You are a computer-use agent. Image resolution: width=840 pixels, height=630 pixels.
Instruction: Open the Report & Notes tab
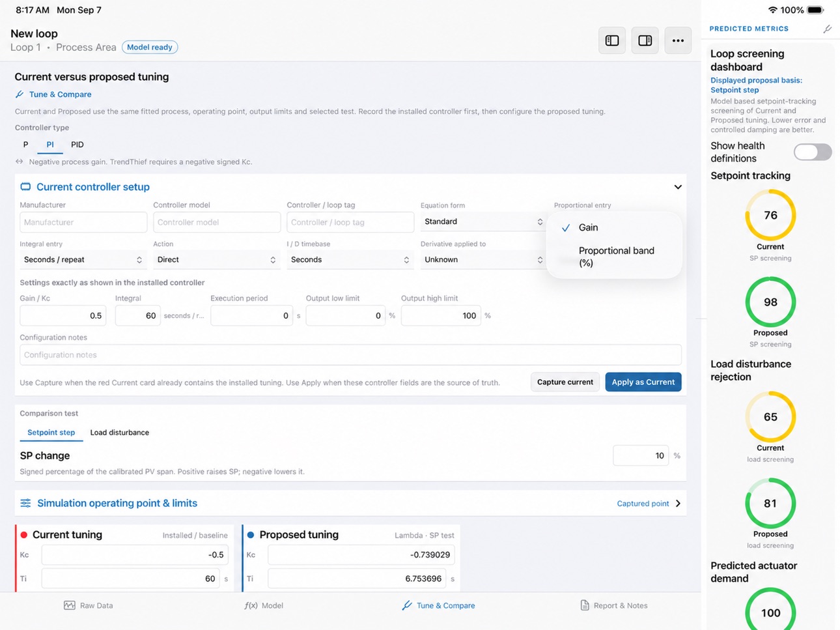tap(613, 605)
